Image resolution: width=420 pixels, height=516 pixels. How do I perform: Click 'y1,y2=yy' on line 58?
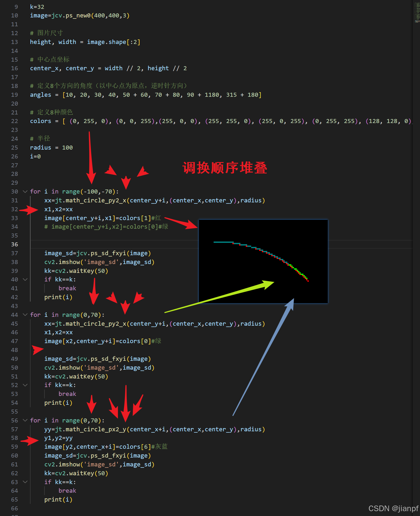(58, 438)
